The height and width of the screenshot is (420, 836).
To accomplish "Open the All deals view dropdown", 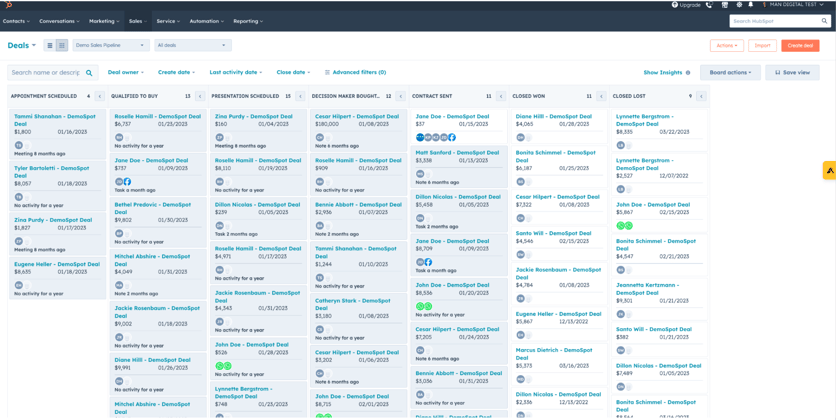I will point(192,45).
